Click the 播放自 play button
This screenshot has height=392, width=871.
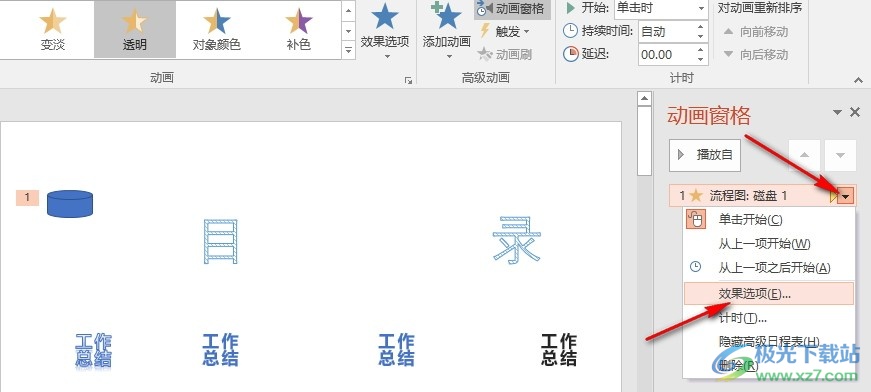pyautogui.click(x=705, y=155)
